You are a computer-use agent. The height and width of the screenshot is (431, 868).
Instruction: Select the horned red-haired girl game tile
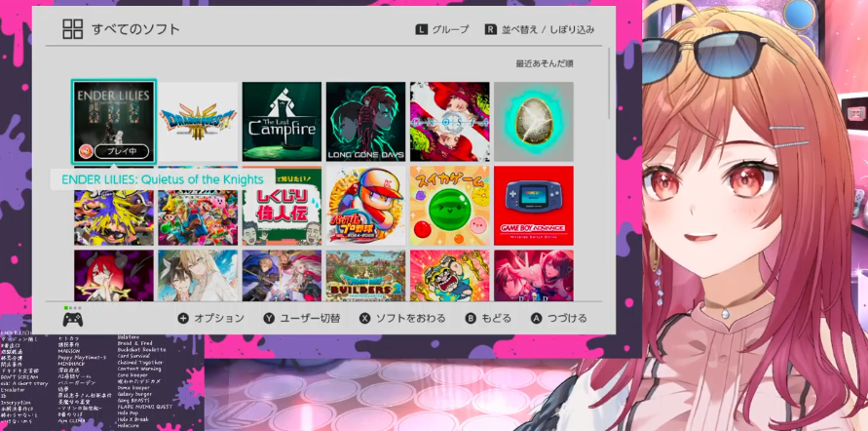click(114, 275)
